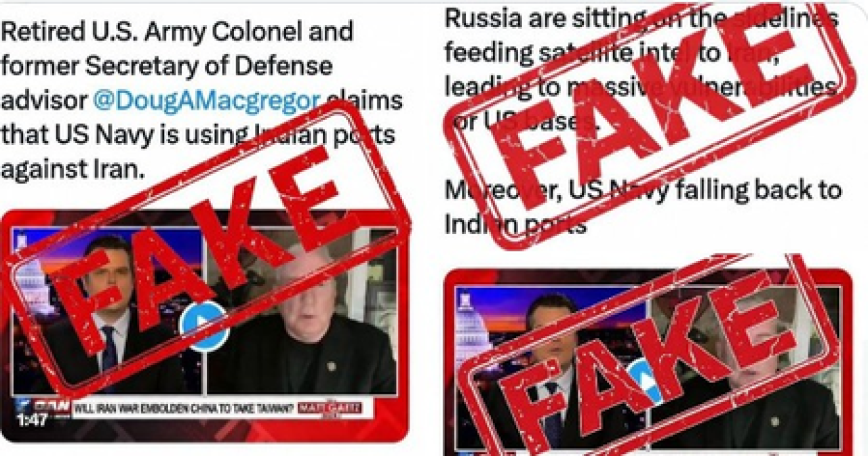Click the 'against Iran.' line of left tweet

(x=73, y=169)
